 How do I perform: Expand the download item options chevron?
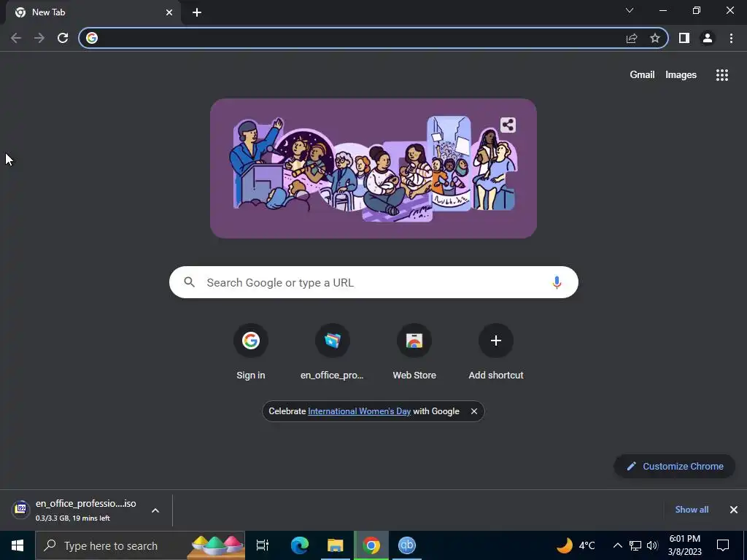click(x=155, y=510)
